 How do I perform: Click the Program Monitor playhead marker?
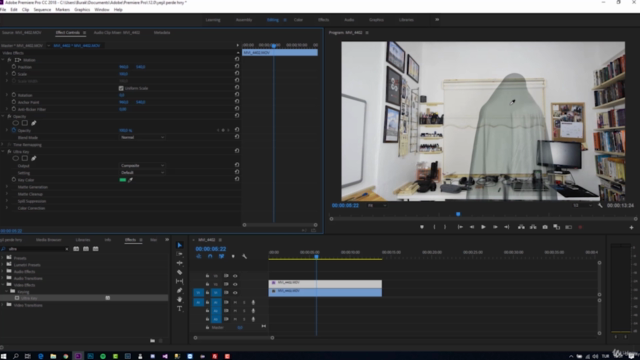click(x=458, y=214)
